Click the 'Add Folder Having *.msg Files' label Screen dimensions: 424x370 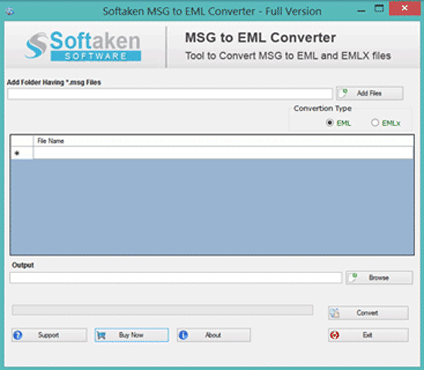54,82
